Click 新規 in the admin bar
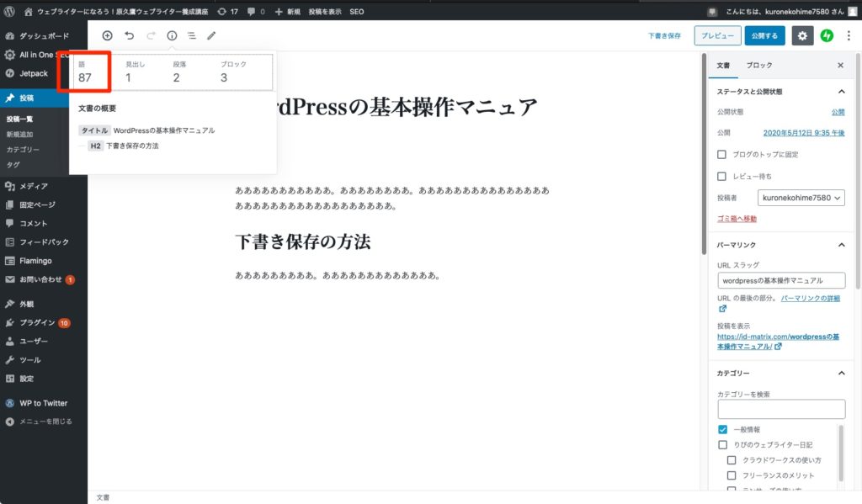This screenshot has width=862, height=504. [x=288, y=11]
